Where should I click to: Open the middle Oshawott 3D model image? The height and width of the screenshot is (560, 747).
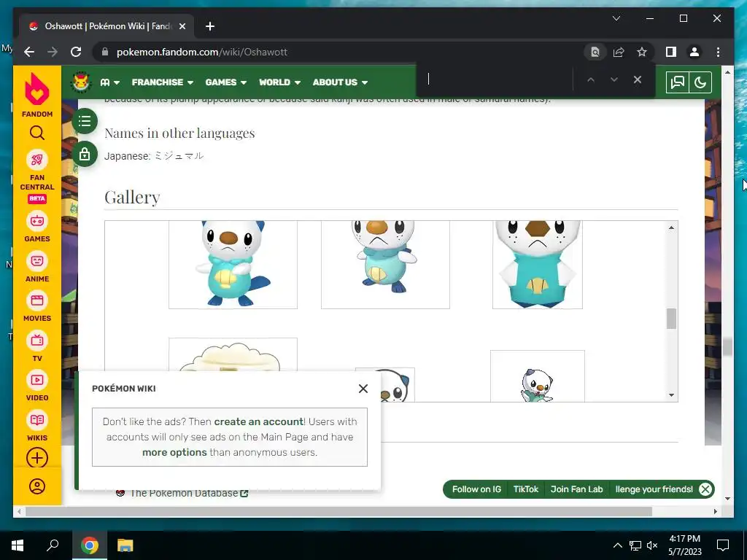pos(385,264)
